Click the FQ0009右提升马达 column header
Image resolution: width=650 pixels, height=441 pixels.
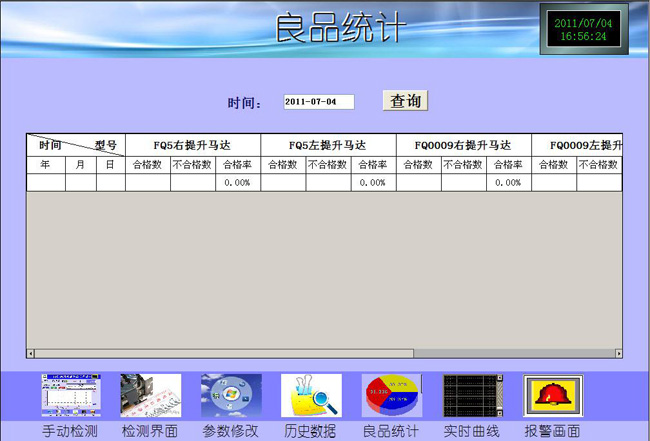pos(464,145)
